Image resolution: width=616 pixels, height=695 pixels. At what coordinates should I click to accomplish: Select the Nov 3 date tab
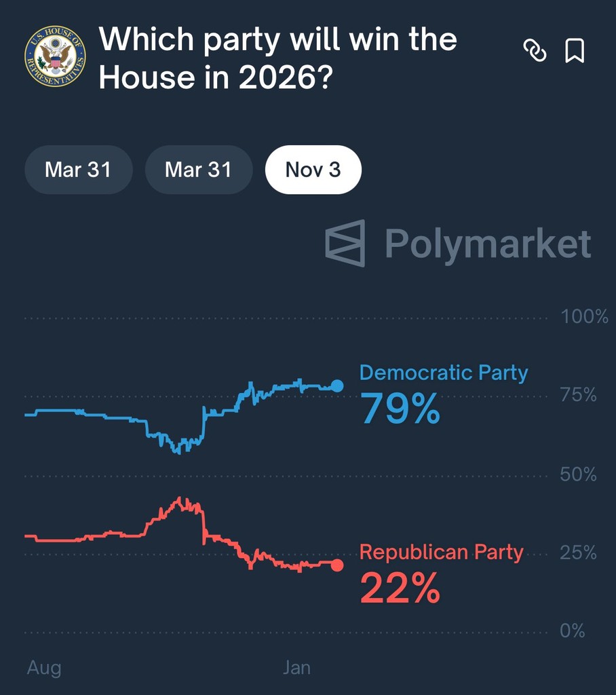click(x=313, y=170)
